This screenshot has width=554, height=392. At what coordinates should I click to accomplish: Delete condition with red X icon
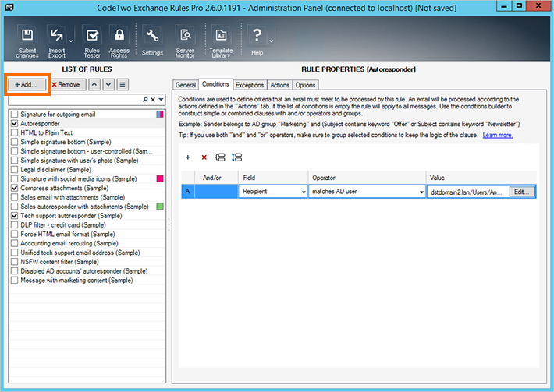[x=204, y=157]
